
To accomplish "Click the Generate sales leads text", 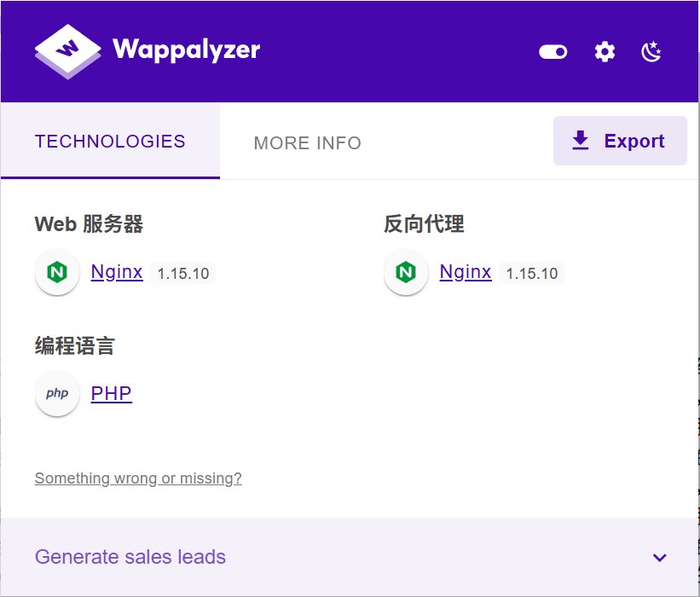I will pos(130,557).
